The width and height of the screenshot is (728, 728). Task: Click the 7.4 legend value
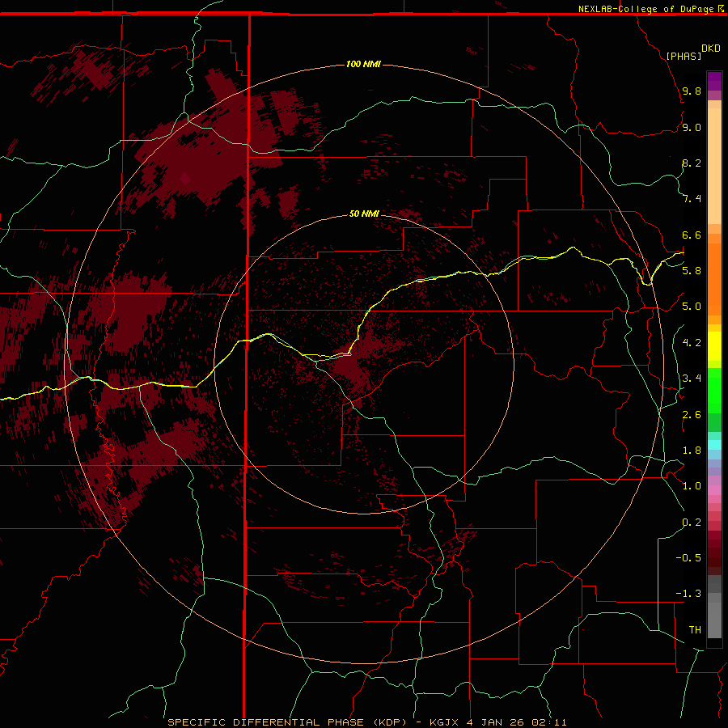(x=692, y=199)
